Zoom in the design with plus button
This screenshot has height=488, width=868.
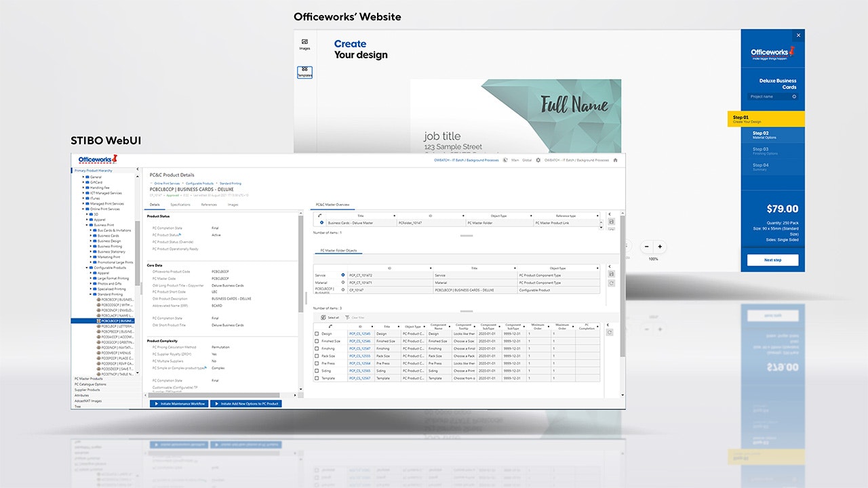[660, 247]
